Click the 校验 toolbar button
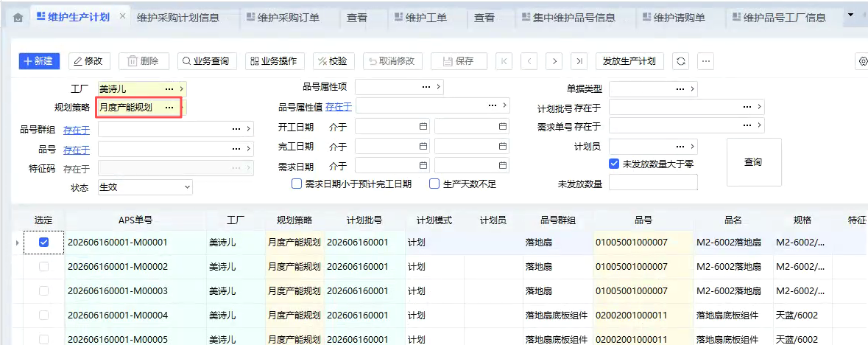The height and width of the screenshot is (345, 868). (x=334, y=61)
